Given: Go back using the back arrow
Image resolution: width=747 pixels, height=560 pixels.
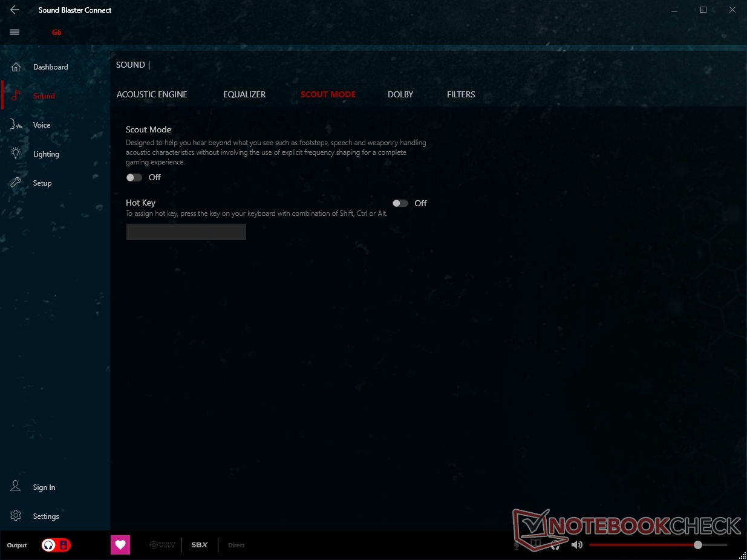Looking at the screenshot, I should click(15, 10).
